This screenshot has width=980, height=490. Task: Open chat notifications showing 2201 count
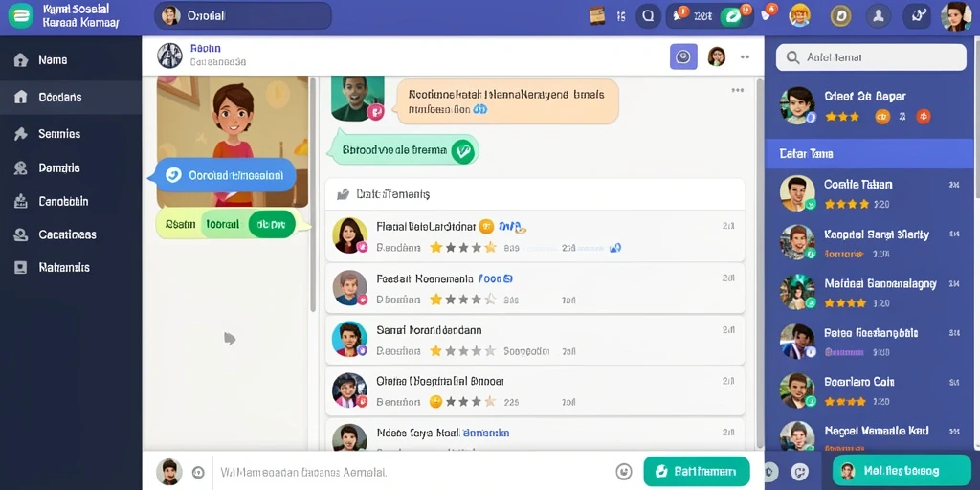click(693, 16)
